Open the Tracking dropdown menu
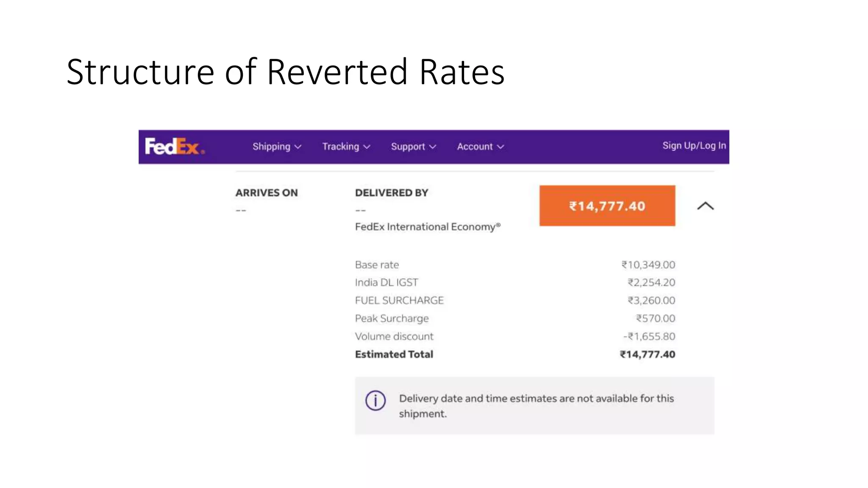Viewport: 868px width, 488px height. 341,147
